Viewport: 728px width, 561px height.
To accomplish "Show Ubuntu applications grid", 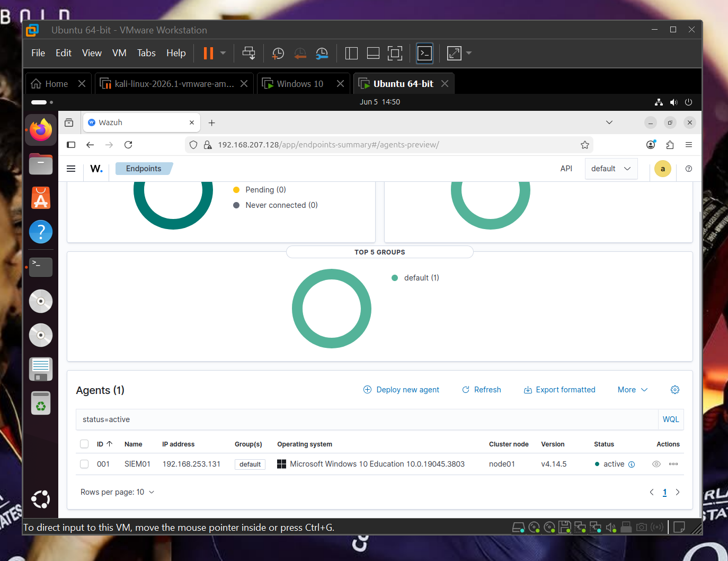I will (x=41, y=499).
